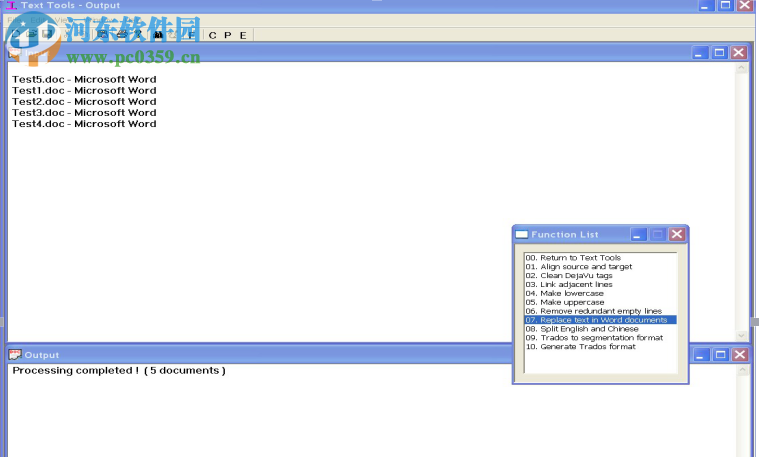
Task: Click the Text Tools app title icon
Action: pos(11,5)
